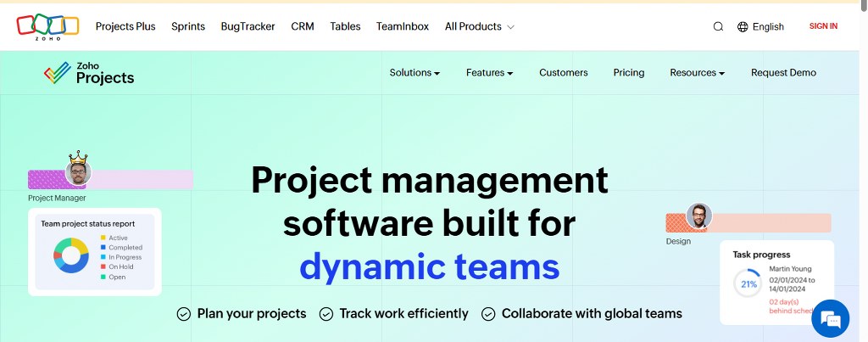Screen dimensions: 868x342
Task: Click the blue Completed legend swatch
Action: (103, 248)
